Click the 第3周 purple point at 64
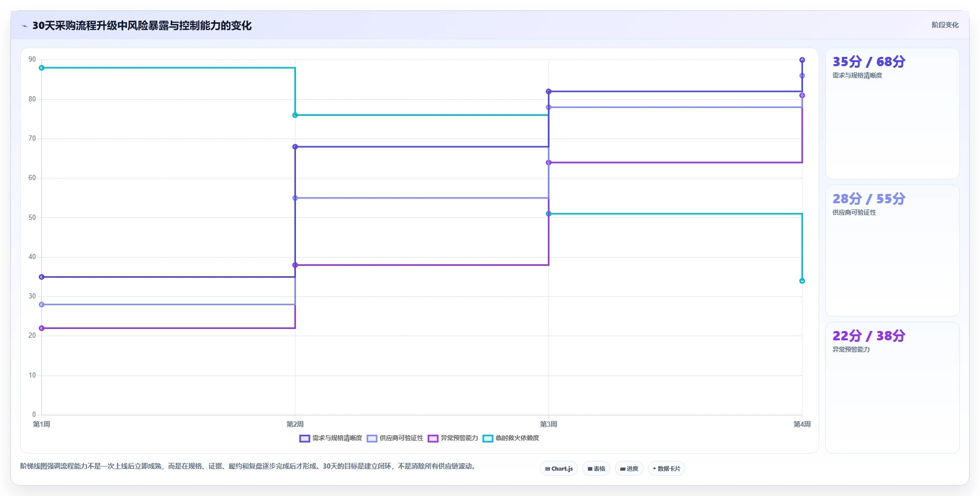This screenshot has height=496, width=980. (548, 163)
